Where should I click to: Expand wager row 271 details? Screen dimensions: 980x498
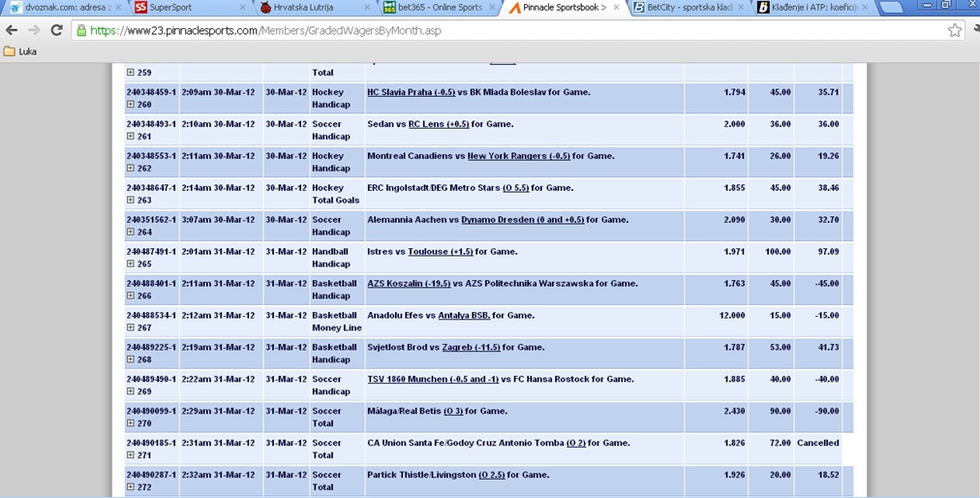coord(131,454)
